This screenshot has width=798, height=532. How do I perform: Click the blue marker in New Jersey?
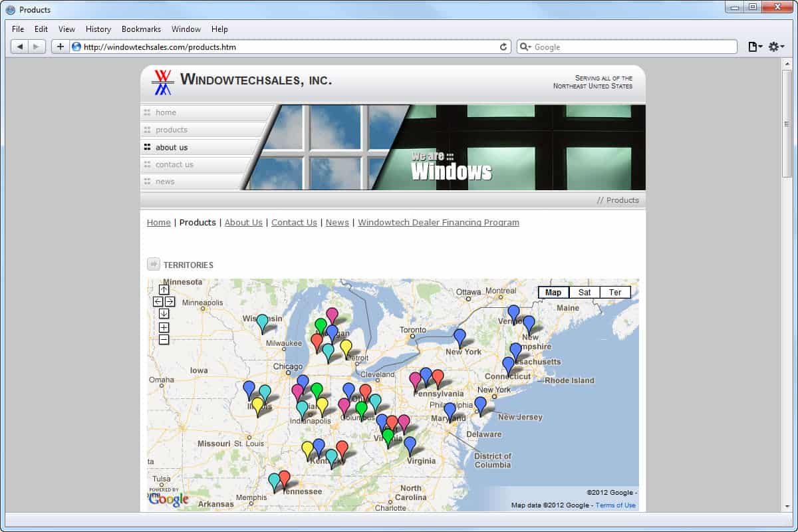[x=480, y=405]
